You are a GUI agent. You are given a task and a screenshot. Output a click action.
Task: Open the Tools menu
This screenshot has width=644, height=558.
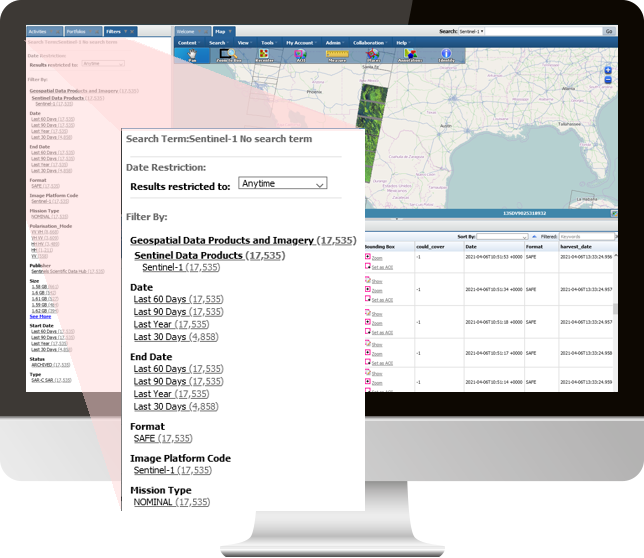click(269, 43)
